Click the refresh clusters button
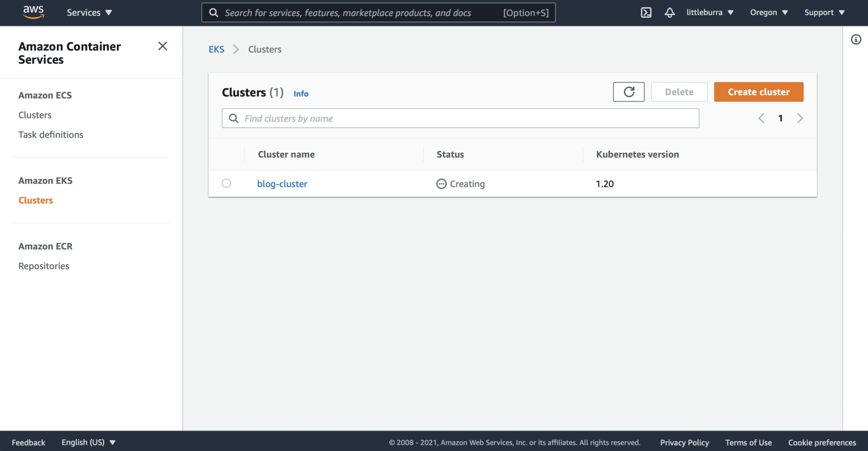Image resolution: width=868 pixels, height=451 pixels. [x=628, y=92]
